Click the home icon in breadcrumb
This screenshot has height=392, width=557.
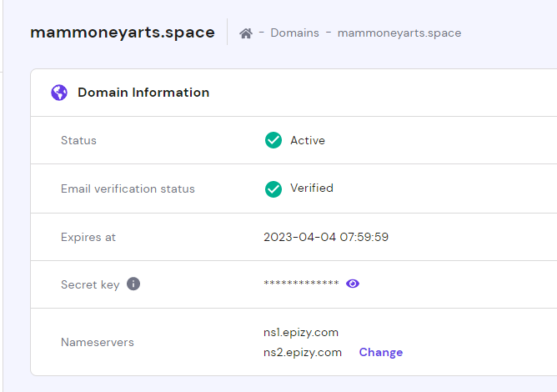245,33
